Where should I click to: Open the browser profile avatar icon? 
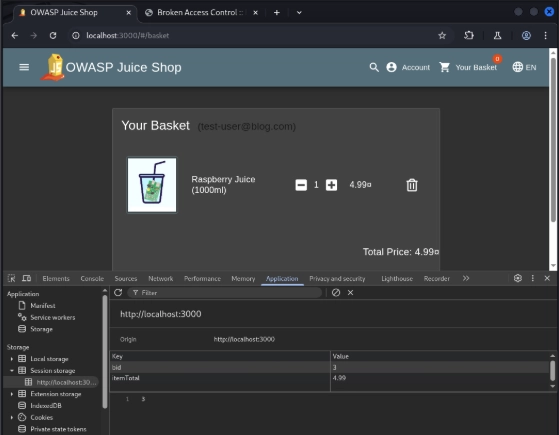[x=526, y=35]
